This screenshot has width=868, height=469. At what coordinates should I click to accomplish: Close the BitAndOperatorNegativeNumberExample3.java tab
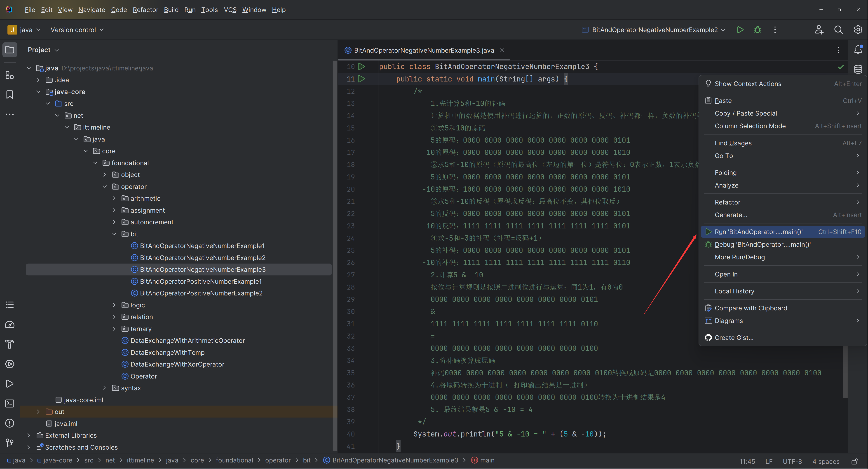502,50
